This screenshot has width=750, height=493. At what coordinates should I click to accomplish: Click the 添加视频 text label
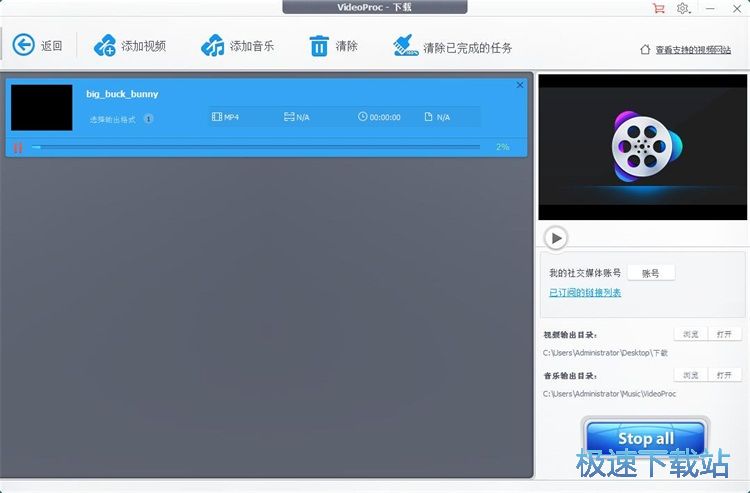pos(143,46)
